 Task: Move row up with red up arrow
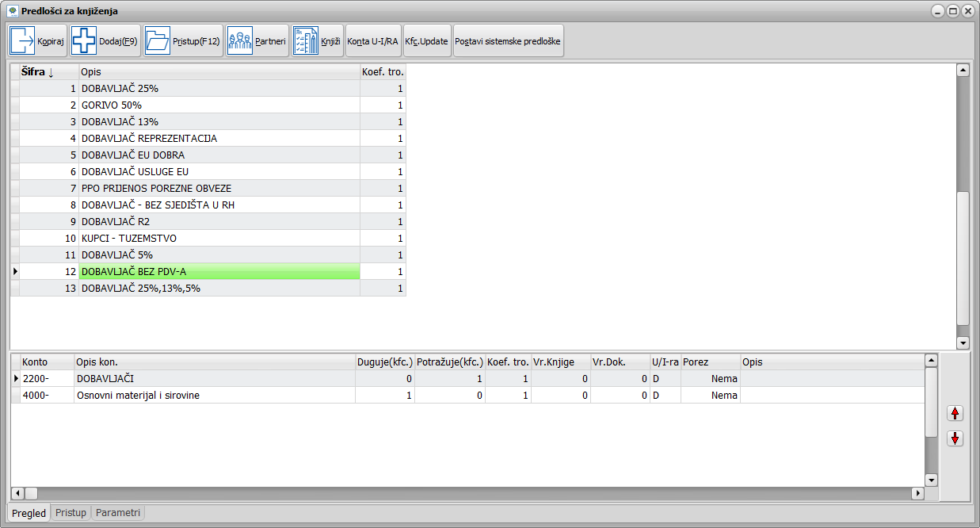[955, 413]
